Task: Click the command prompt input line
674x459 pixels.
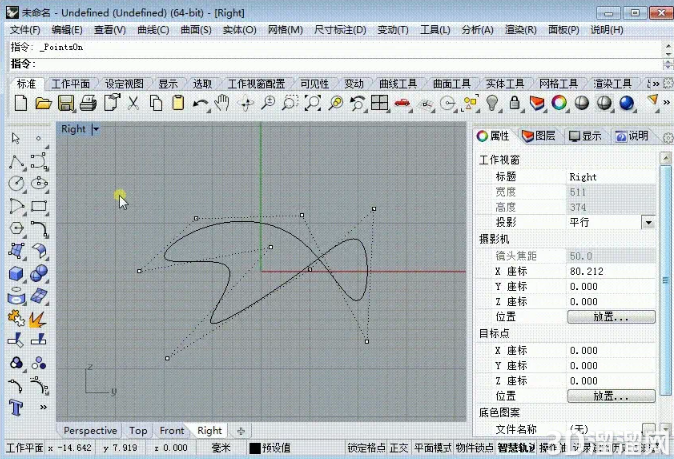Action: [x=335, y=64]
